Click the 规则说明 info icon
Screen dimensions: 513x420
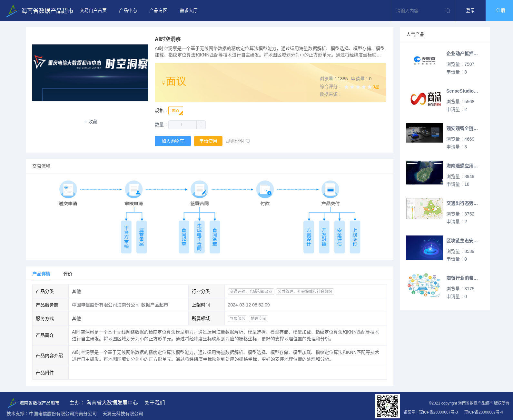248,141
